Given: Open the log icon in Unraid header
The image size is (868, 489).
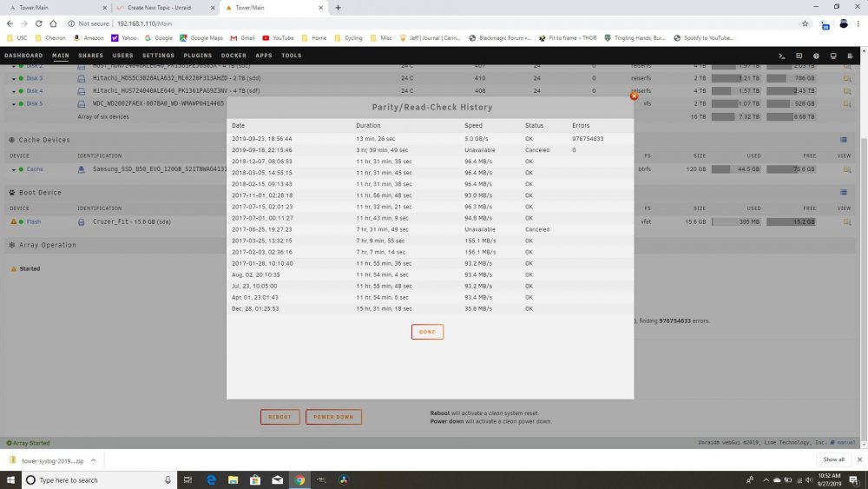Looking at the screenshot, I should point(851,56).
